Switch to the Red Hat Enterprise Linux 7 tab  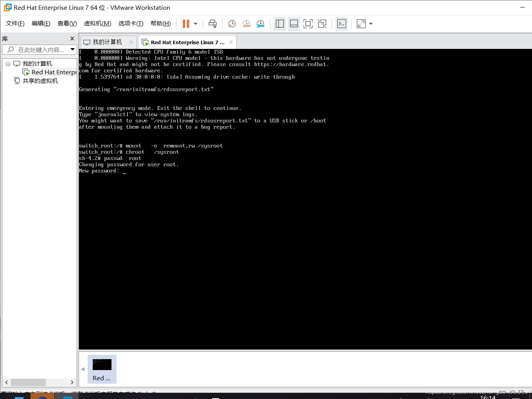pyautogui.click(x=187, y=42)
